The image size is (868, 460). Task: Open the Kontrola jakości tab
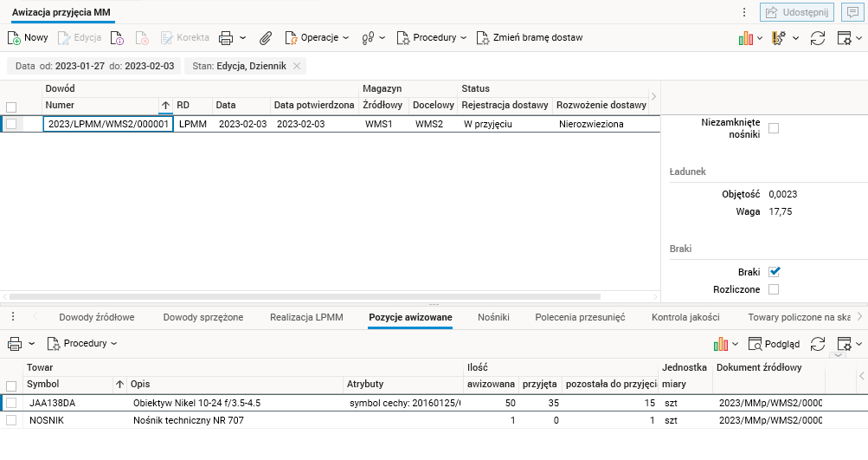[x=685, y=317]
